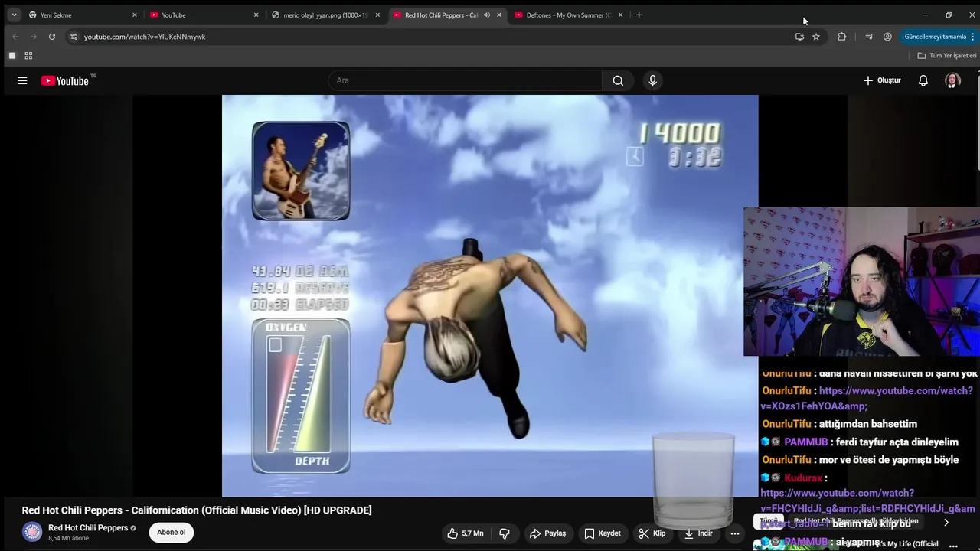Download the video with İndir

pyautogui.click(x=698, y=533)
